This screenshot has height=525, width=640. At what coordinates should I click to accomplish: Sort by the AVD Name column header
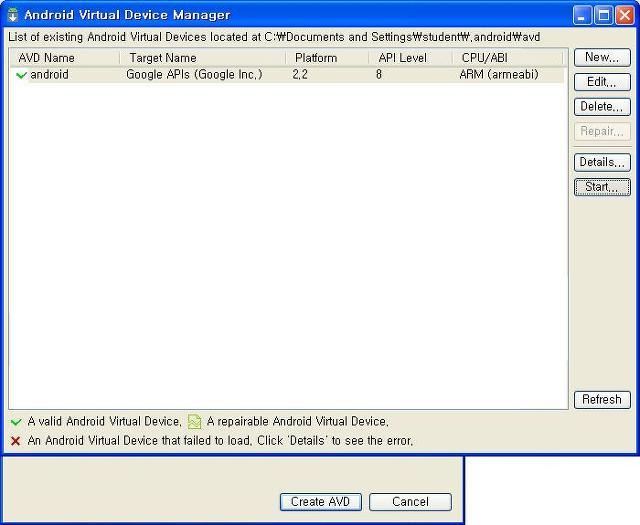pyautogui.click(x=65, y=58)
